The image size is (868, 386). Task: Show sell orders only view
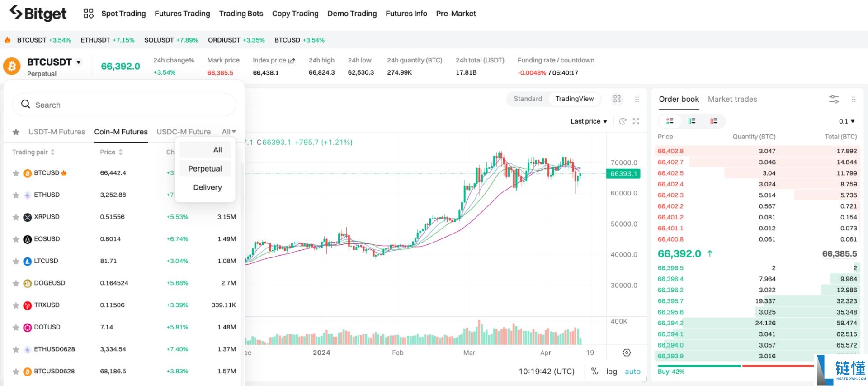[x=714, y=121]
